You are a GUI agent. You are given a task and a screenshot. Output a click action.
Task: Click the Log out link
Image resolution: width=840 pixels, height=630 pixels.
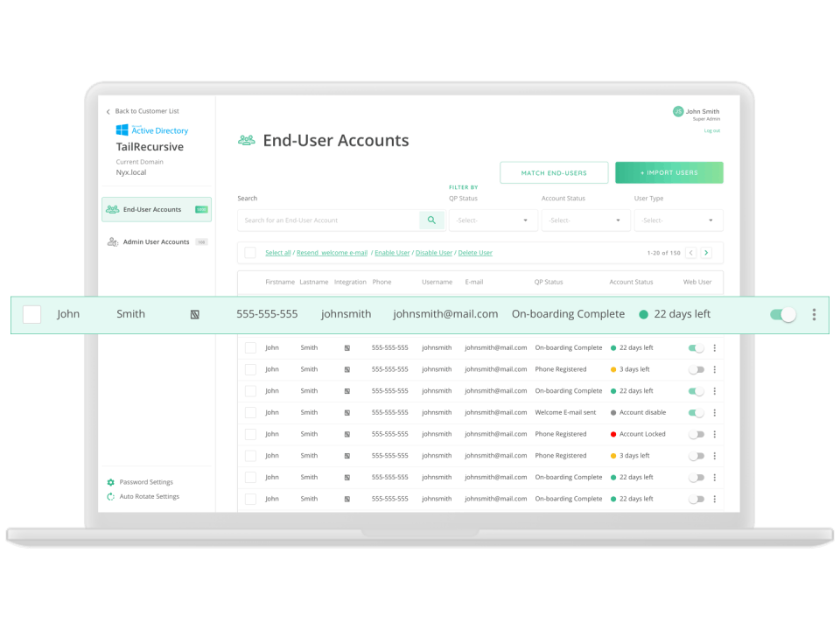712,130
